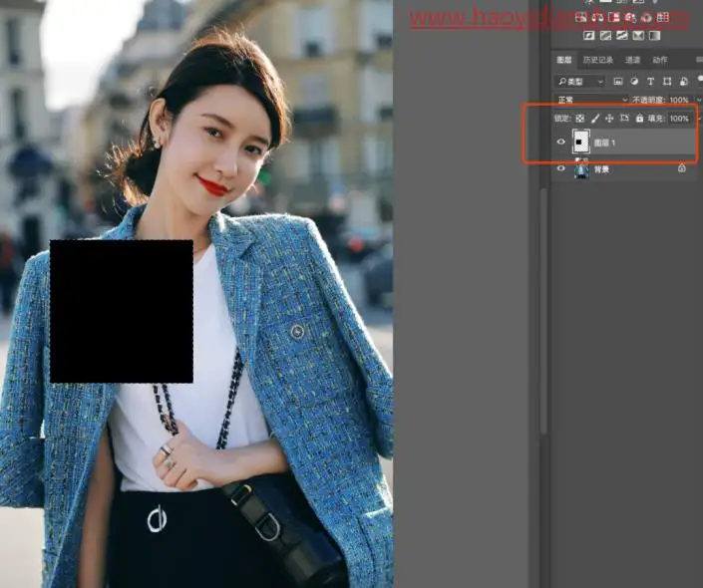Add an Invert adjustment layer
This screenshot has width=703, height=588.
pyautogui.click(x=588, y=36)
